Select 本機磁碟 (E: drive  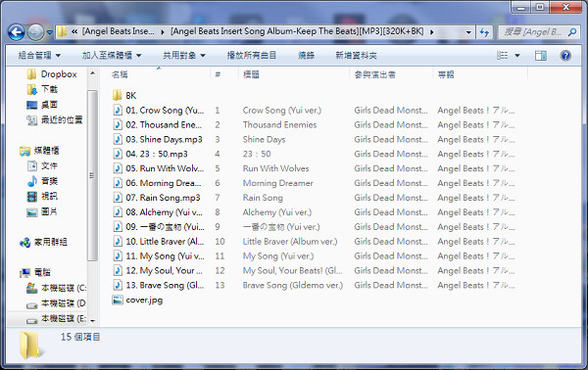coord(56,319)
